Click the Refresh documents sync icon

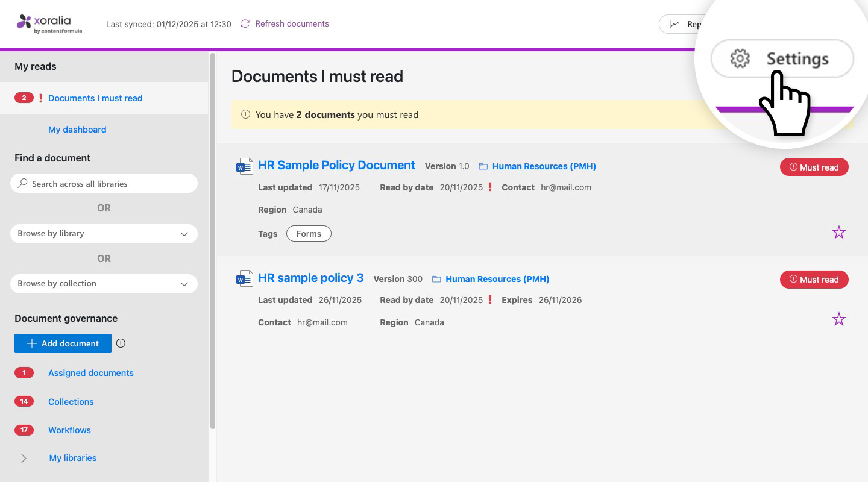pyautogui.click(x=245, y=24)
